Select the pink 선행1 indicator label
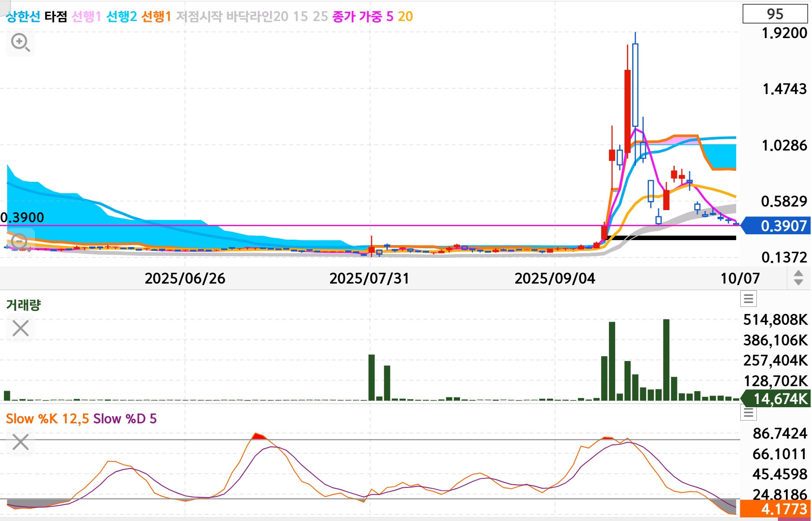812x521 pixels. (87, 17)
